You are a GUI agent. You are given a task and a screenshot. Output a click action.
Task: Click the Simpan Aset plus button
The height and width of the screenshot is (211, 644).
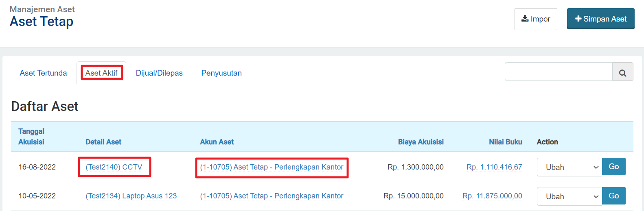point(600,19)
